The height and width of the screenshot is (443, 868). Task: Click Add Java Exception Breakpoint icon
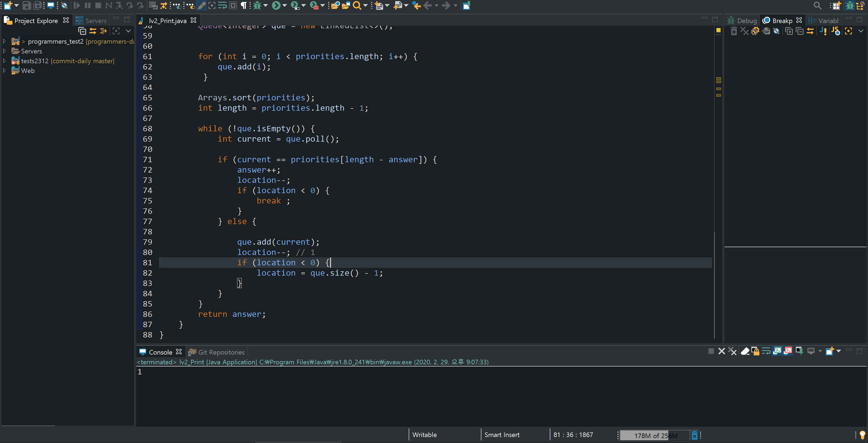point(823,31)
